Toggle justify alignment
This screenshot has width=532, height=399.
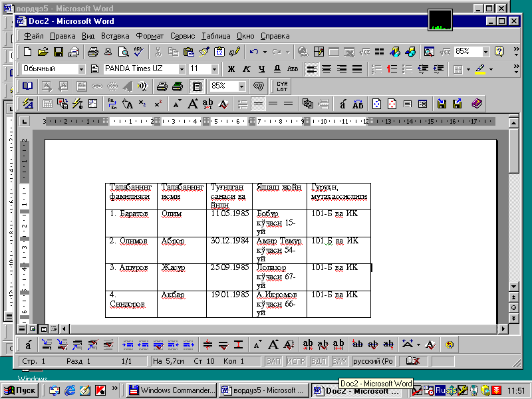tap(357, 69)
